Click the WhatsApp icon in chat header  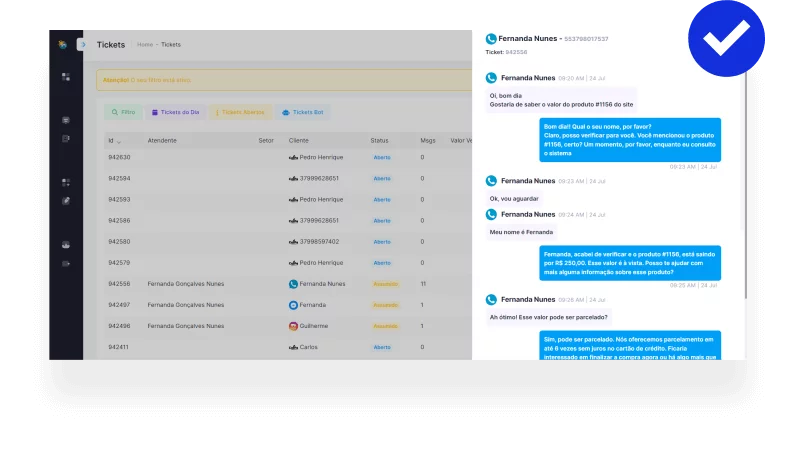pyautogui.click(x=491, y=39)
